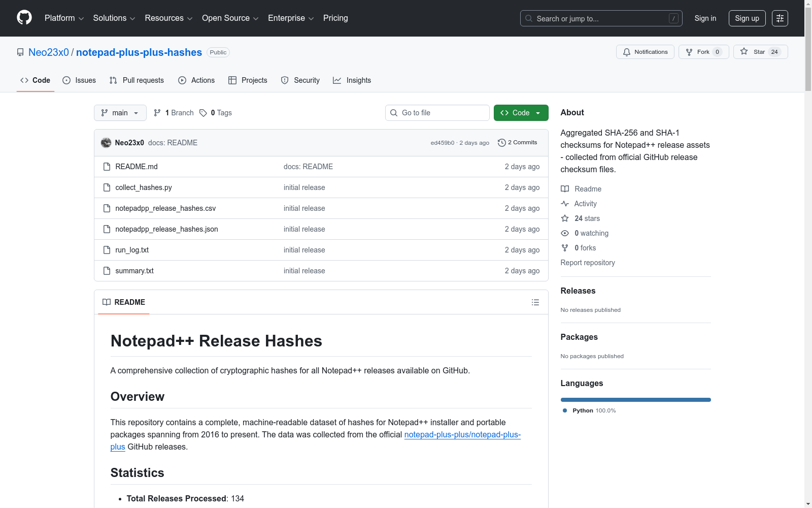Open the main branch selector dropdown
The width and height of the screenshot is (812, 508).
(x=120, y=113)
